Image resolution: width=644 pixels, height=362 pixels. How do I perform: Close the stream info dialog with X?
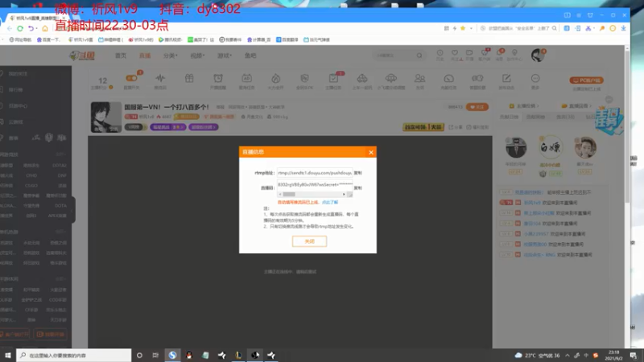coord(371,152)
